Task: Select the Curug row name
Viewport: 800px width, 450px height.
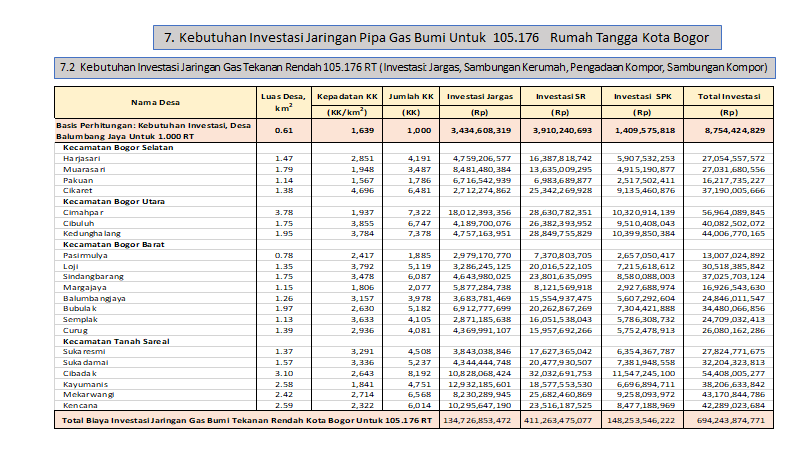Action: pos(75,331)
